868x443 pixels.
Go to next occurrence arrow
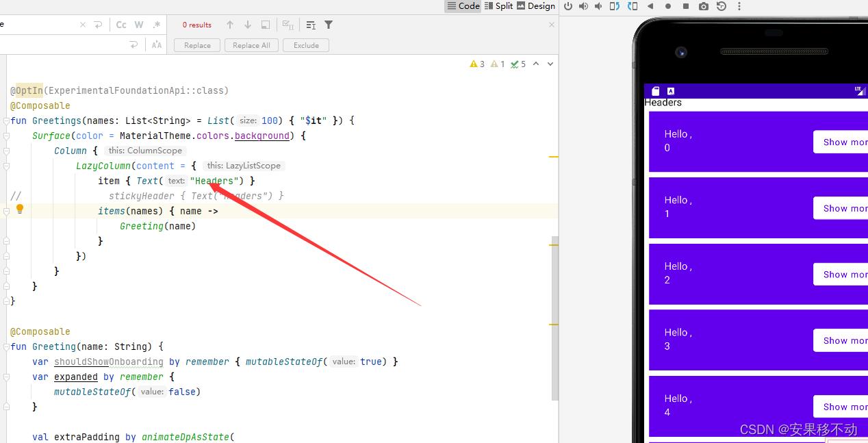pyautogui.click(x=248, y=25)
